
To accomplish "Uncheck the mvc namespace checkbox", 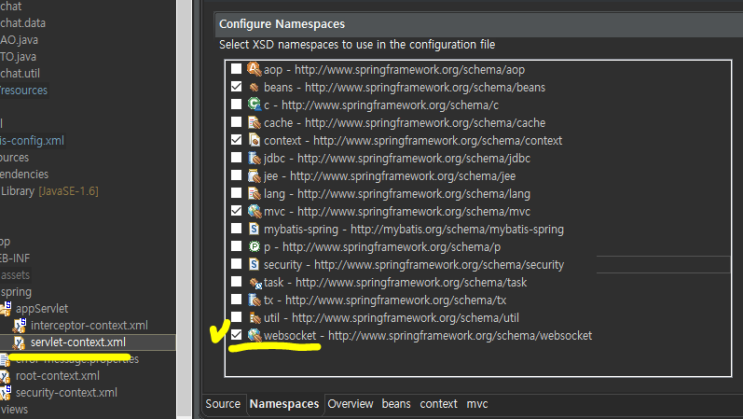I will click(x=236, y=210).
